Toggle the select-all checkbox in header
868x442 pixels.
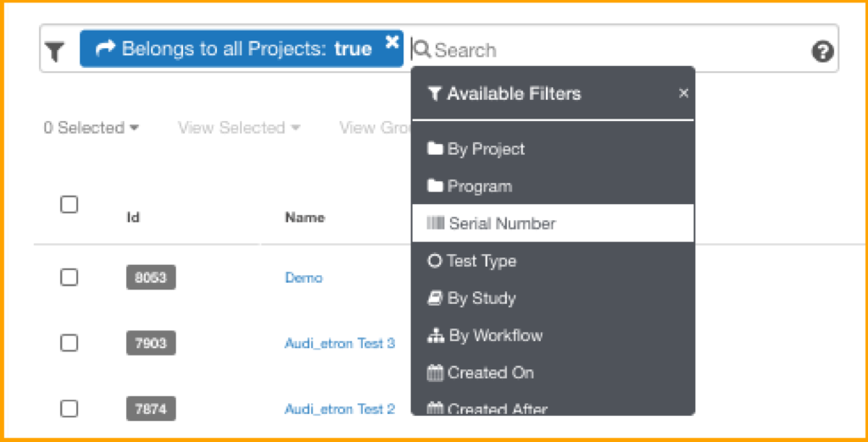pos(70,205)
